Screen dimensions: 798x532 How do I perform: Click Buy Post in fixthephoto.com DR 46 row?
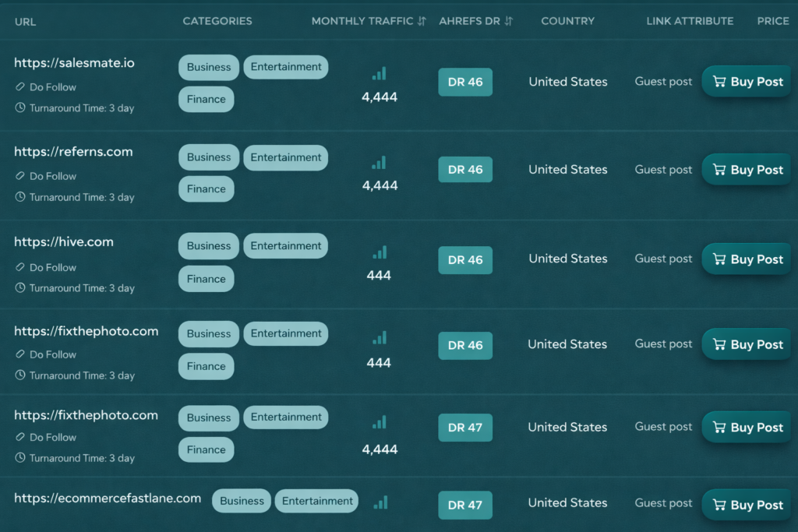click(747, 344)
